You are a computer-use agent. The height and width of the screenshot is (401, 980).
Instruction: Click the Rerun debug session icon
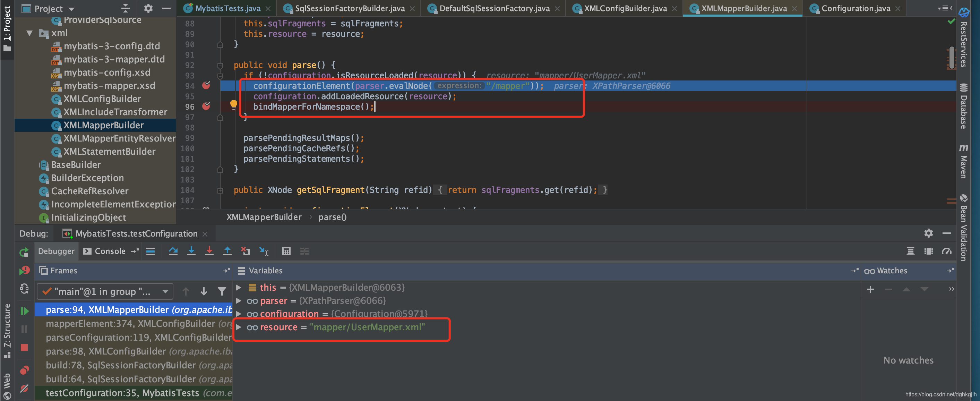(24, 252)
